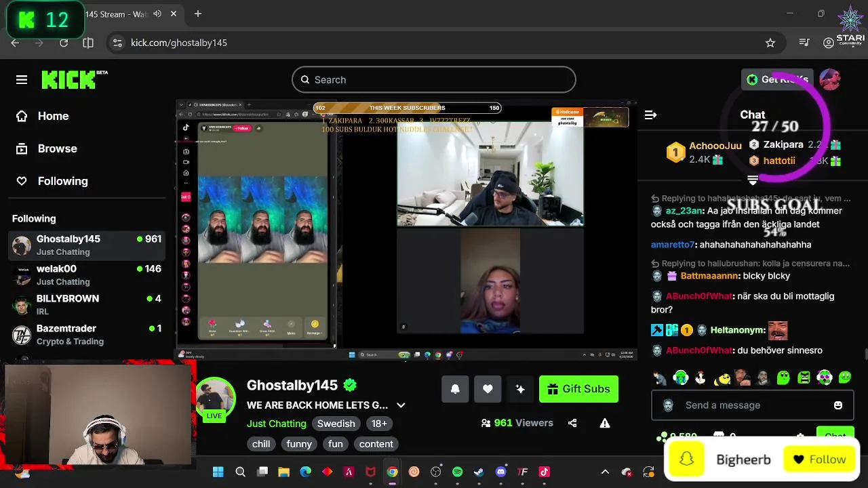Select the Swedish language tag

[336, 424]
